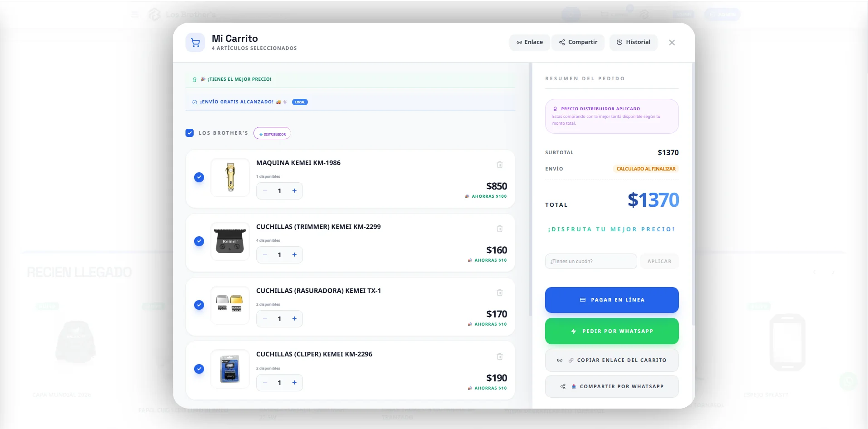The height and width of the screenshot is (429, 868).
Task: Click the $1370 total amount
Action: click(653, 200)
